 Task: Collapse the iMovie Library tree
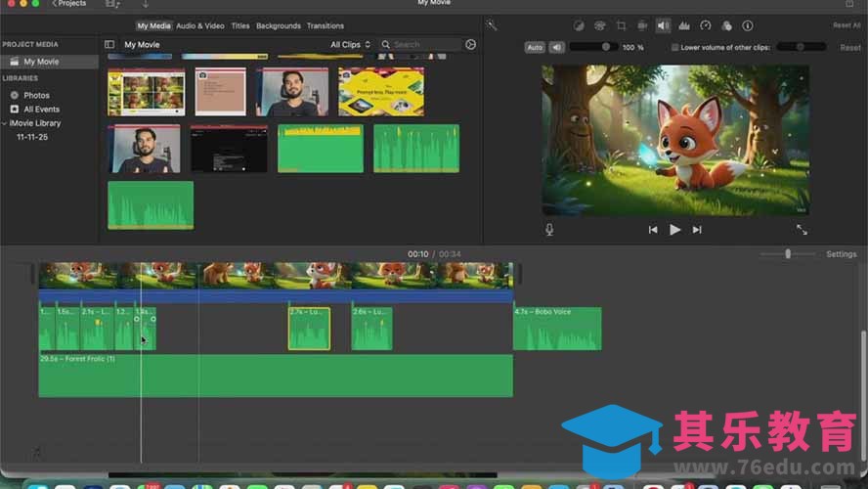click(x=5, y=123)
